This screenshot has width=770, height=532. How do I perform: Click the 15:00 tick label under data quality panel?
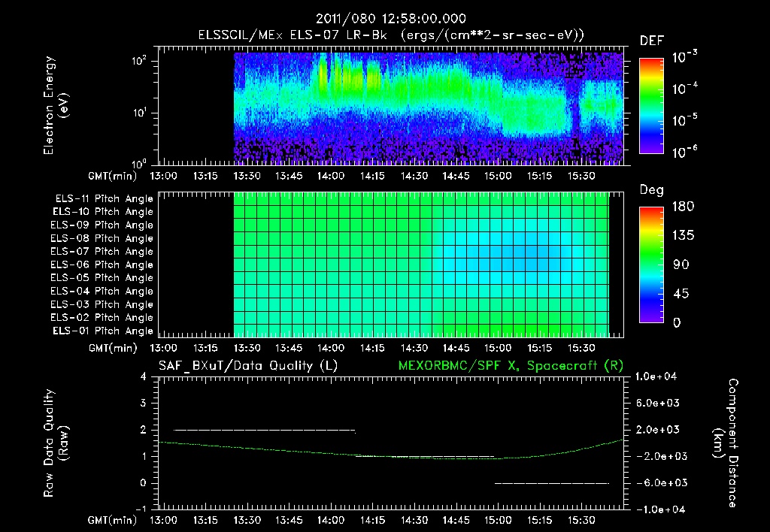[498, 520]
